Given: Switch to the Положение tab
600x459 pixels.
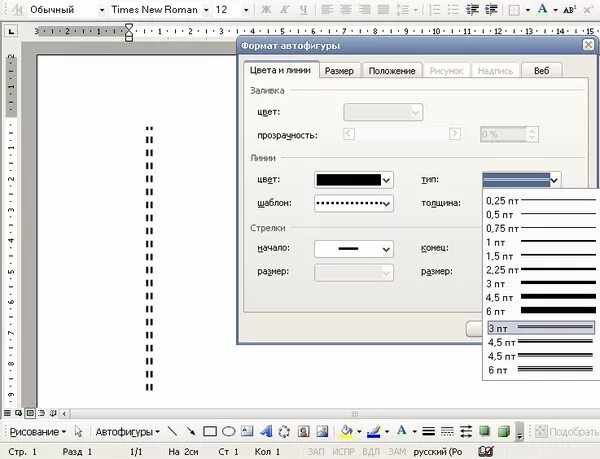Looking at the screenshot, I should pyautogui.click(x=392, y=71).
